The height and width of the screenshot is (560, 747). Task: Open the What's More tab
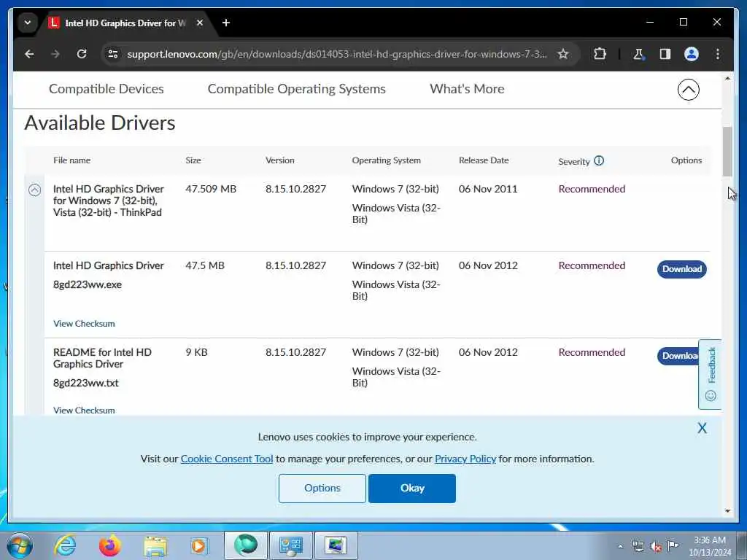click(x=467, y=89)
